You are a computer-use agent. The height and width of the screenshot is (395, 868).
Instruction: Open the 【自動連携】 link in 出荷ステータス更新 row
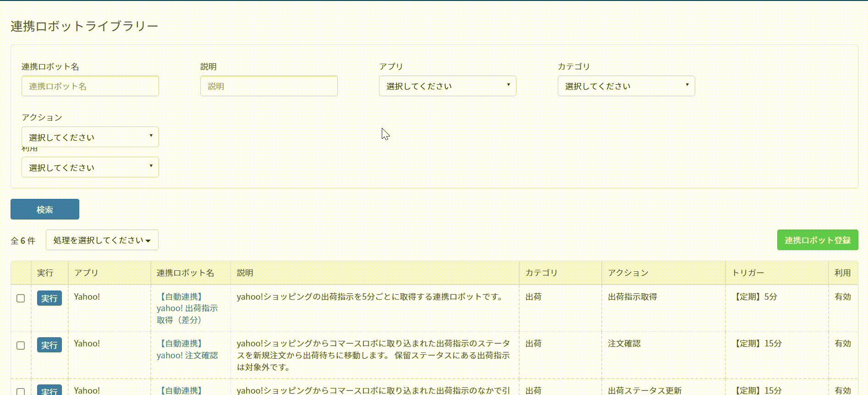tap(181, 390)
